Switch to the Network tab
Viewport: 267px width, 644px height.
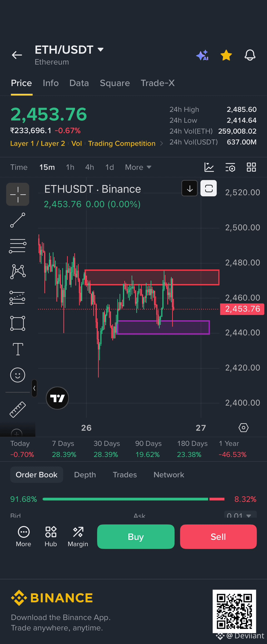click(x=169, y=475)
